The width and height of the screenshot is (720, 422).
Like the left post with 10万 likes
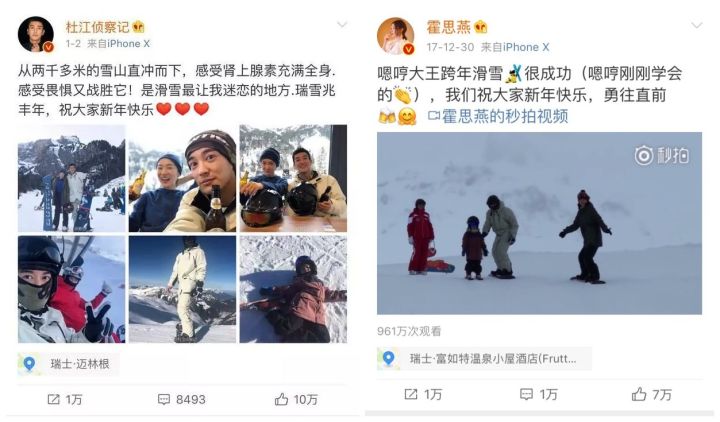coord(281,399)
